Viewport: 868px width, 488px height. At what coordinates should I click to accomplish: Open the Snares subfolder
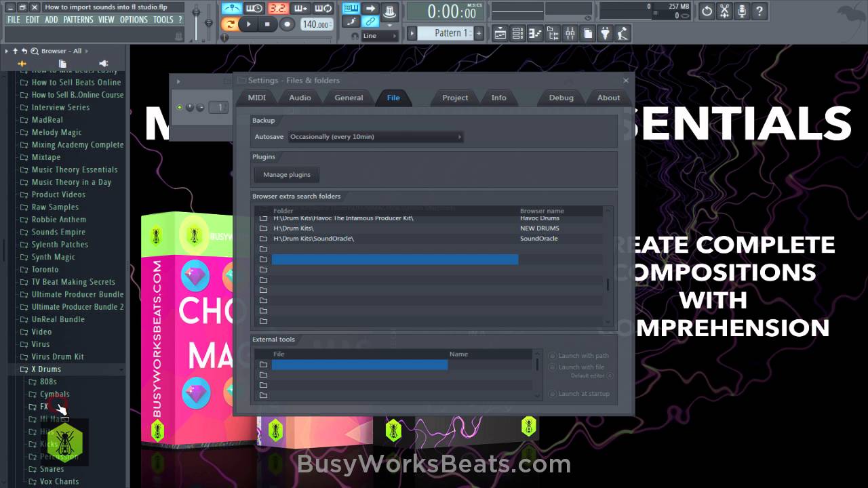point(52,469)
